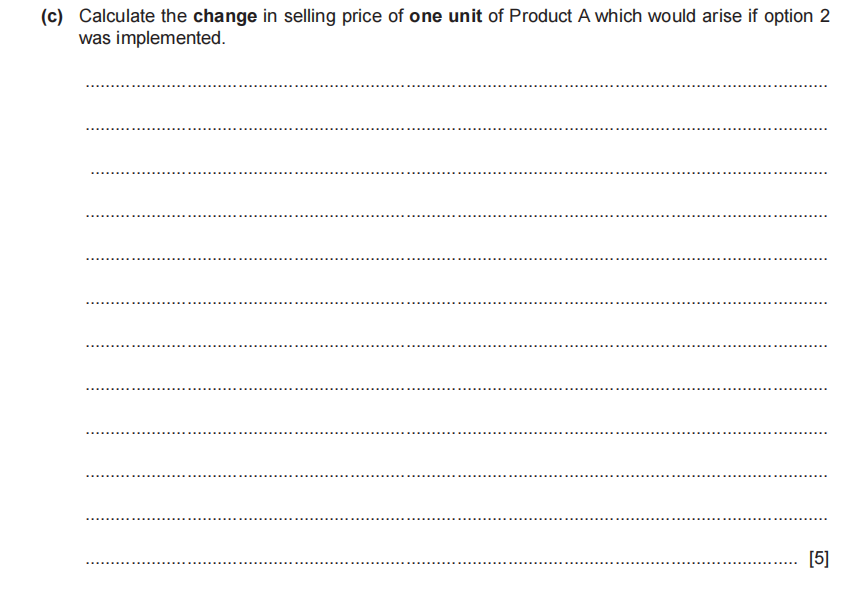The width and height of the screenshot is (858, 591).
Task: Click the bold text "one unit"
Action: tap(446, 18)
